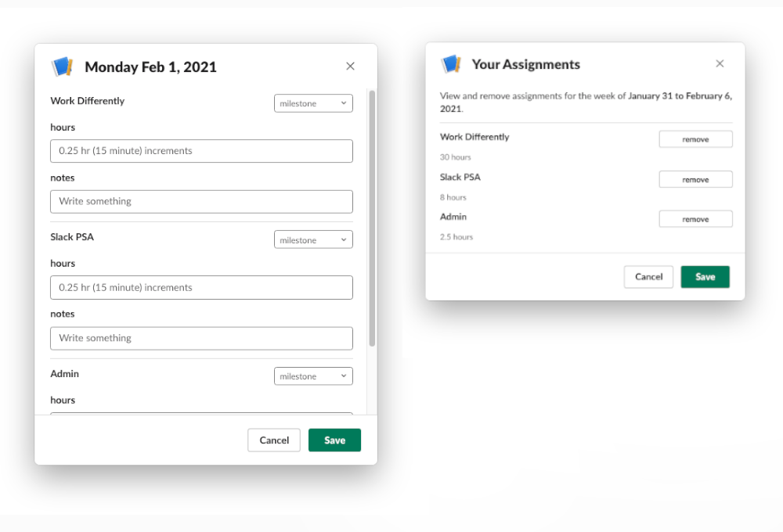
Task: Cancel the Monday Feb 1 time entry form
Action: click(274, 440)
